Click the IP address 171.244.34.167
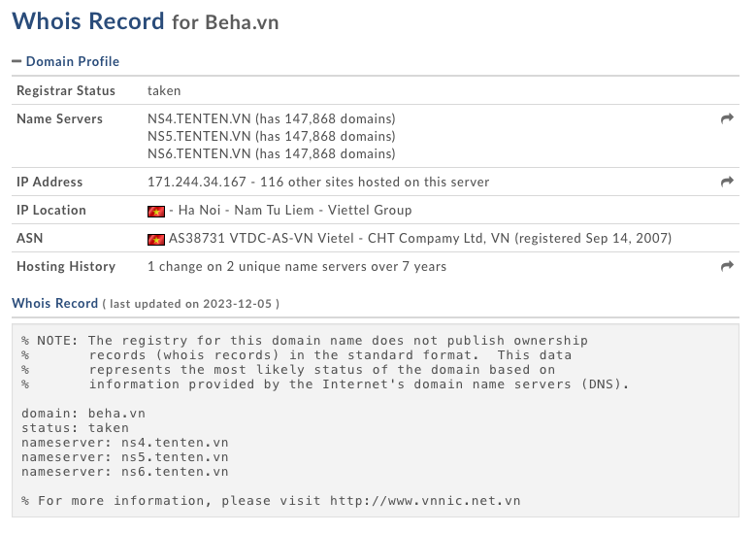Screen dimensions: 756x533 tap(198, 182)
